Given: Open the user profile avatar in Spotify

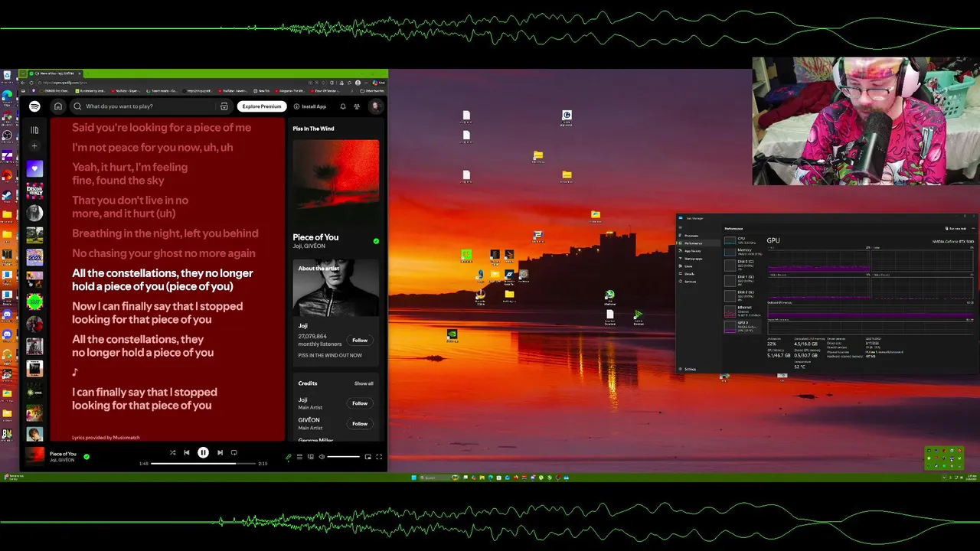Looking at the screenshot, I should 375,106.
